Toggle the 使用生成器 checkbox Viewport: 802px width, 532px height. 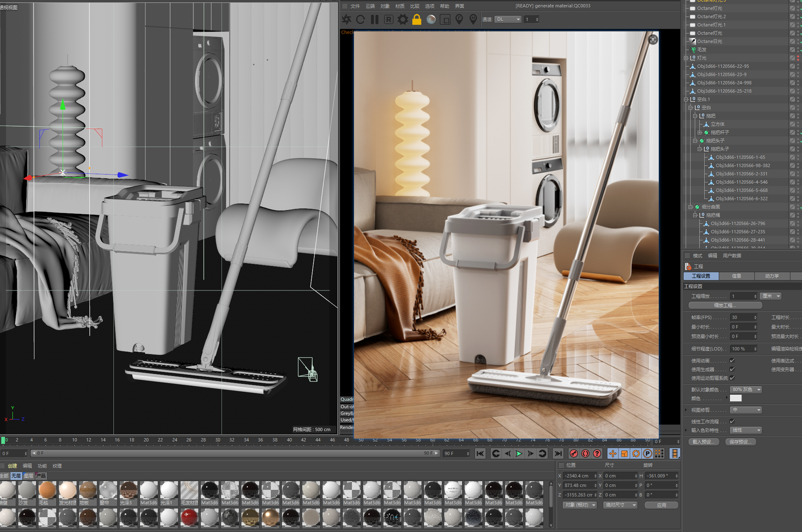coord(732,369)
